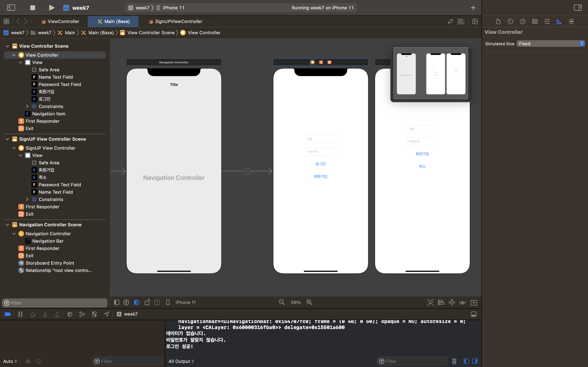Pause program execution in debug bar

click(20, 314)
